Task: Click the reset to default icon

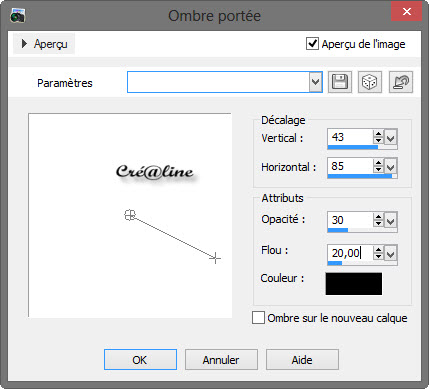Action: coord(401,82)
